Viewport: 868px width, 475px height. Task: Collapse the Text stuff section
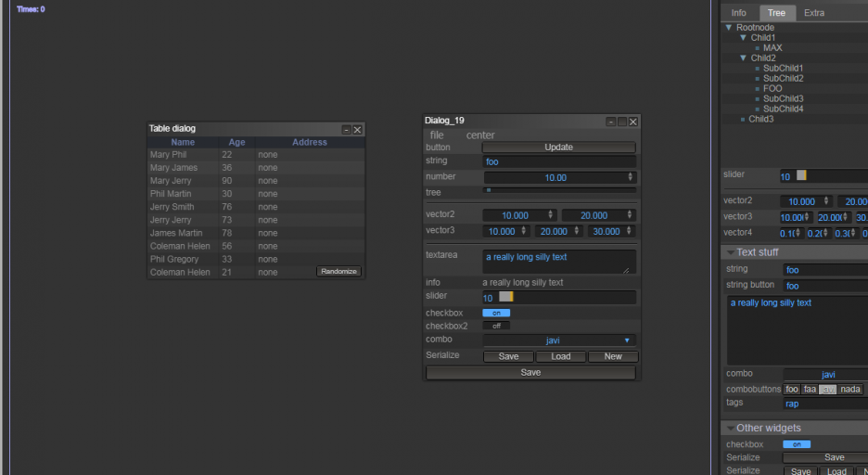click(x=730, y=252)
